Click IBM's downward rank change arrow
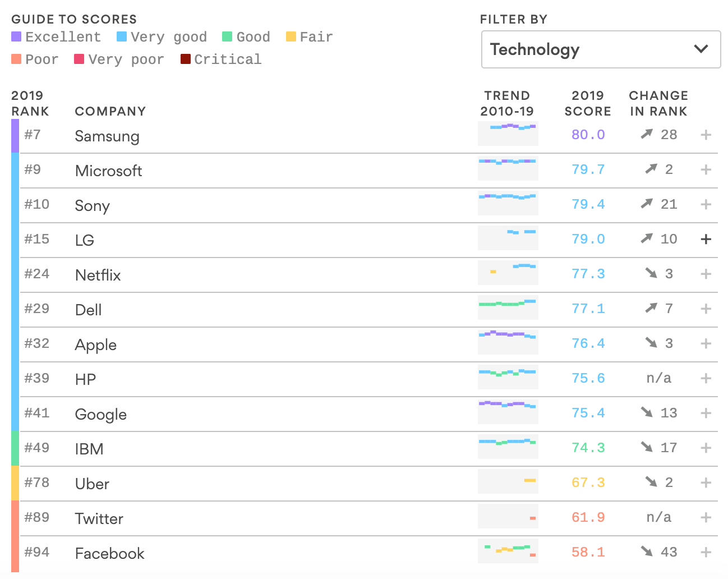Image resolution: width=728 pixels, height=579 pixels. [647, 447]
